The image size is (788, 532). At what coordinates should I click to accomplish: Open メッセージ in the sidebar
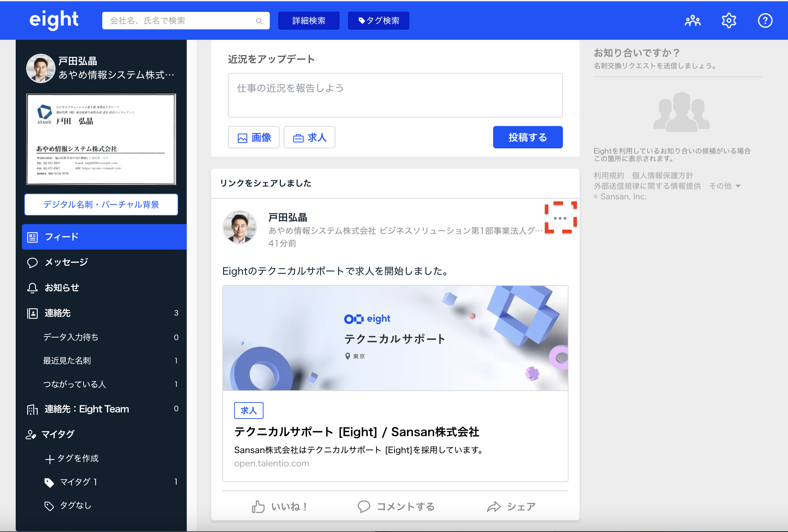click(66, 262)
